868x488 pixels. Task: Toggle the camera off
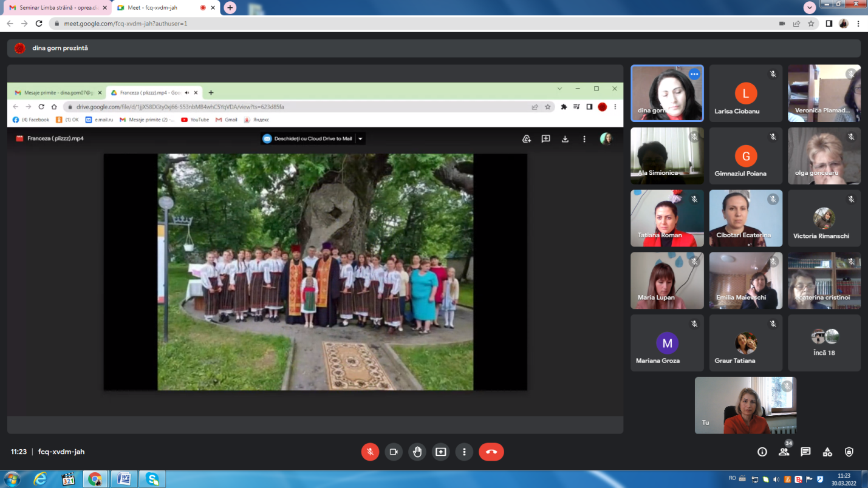394,452
